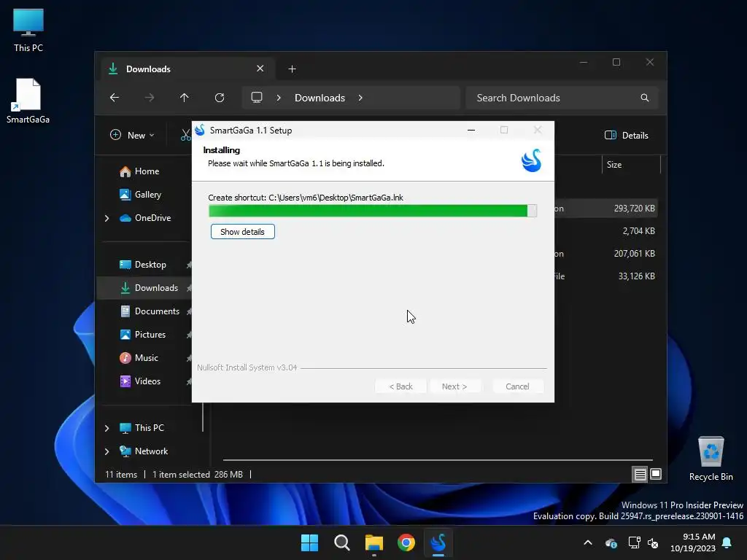Screen dimensions: 747x560
Task: Add a new File Explorer tab
Action: [292, 69]
